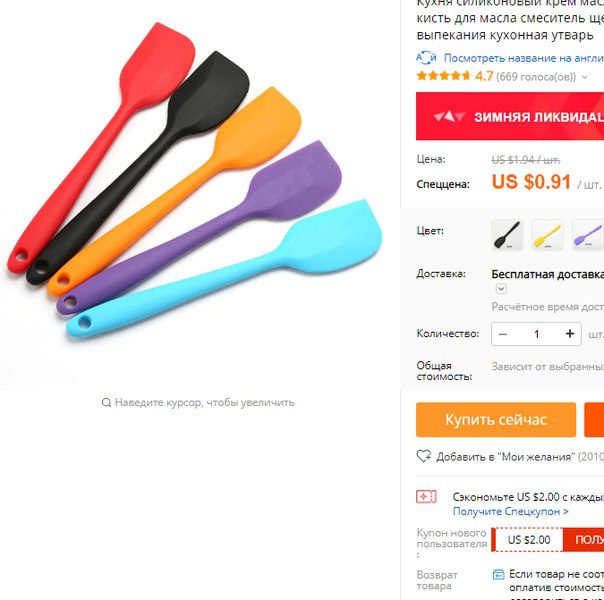Click the Зимняя ликвидация sale banner logo
Image resolution: width=604 pixels, height=600 pixels.
pos(450,116)
